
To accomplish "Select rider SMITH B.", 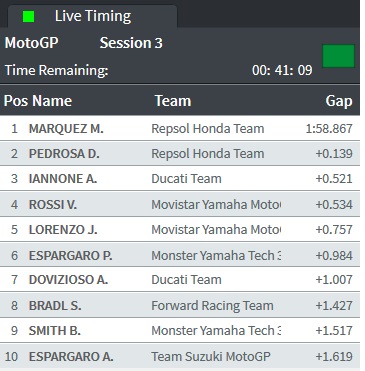I will (55, 331).
